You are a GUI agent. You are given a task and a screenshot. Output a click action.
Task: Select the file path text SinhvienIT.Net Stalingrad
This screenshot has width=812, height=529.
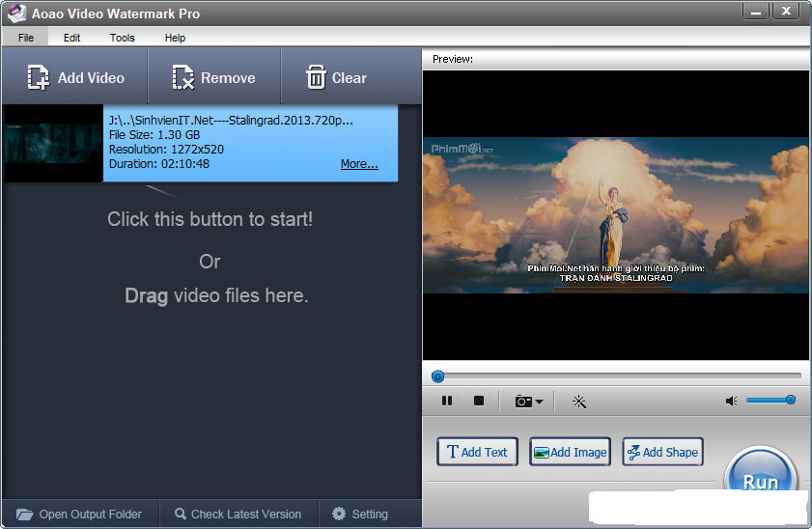[x=231, y=121]
